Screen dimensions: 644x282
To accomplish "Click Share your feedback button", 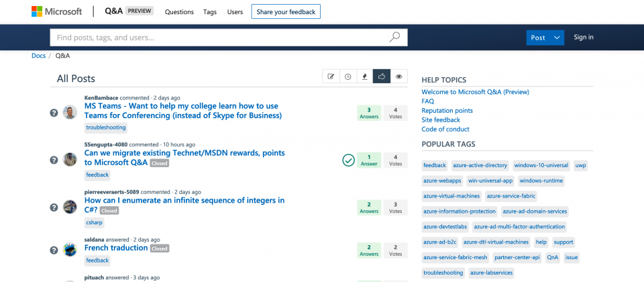I will click(286, 12).
